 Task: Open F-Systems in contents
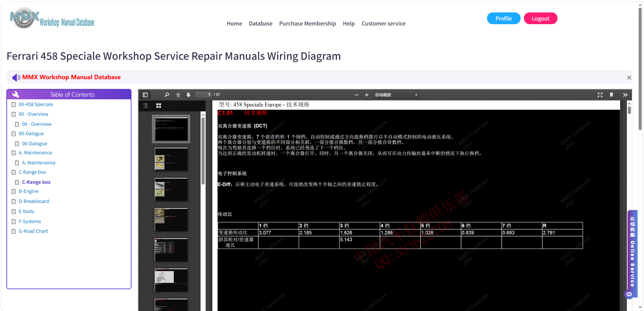click(30, 221)
